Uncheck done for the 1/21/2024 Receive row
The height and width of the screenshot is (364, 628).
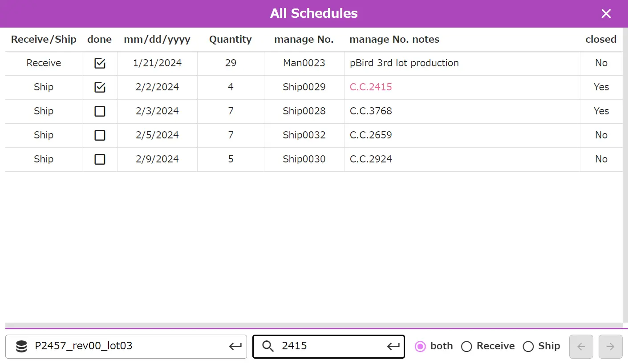click(100, 63)
